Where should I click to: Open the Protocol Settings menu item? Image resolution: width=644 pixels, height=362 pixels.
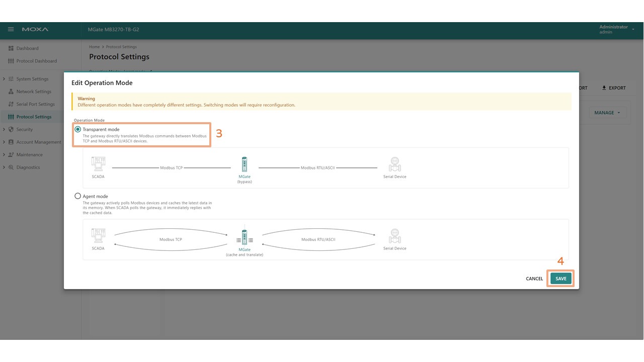[34, 117]
